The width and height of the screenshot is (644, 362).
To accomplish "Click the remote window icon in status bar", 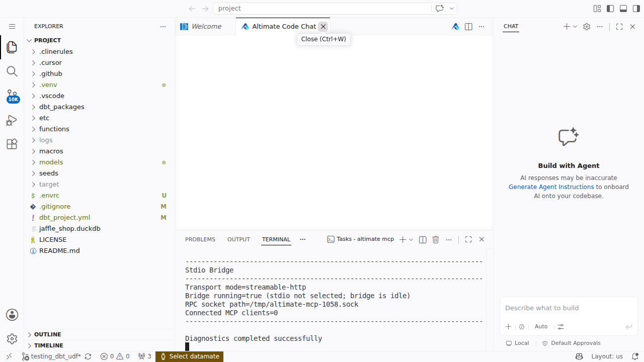I will coord(9,356).
